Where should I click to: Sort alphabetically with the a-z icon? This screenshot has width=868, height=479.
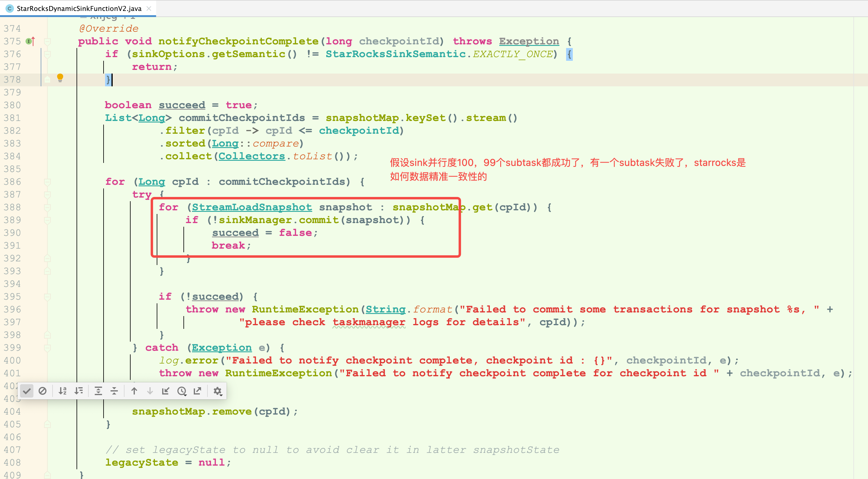point(63,391)
